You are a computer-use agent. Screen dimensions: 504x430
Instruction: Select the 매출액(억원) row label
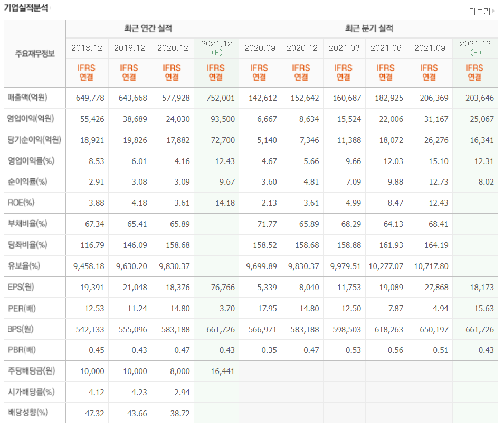tap(27, 98)
